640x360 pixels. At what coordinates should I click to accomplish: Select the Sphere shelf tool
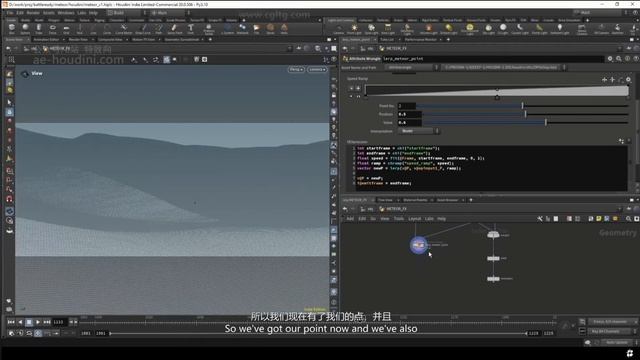click(25, 29)
